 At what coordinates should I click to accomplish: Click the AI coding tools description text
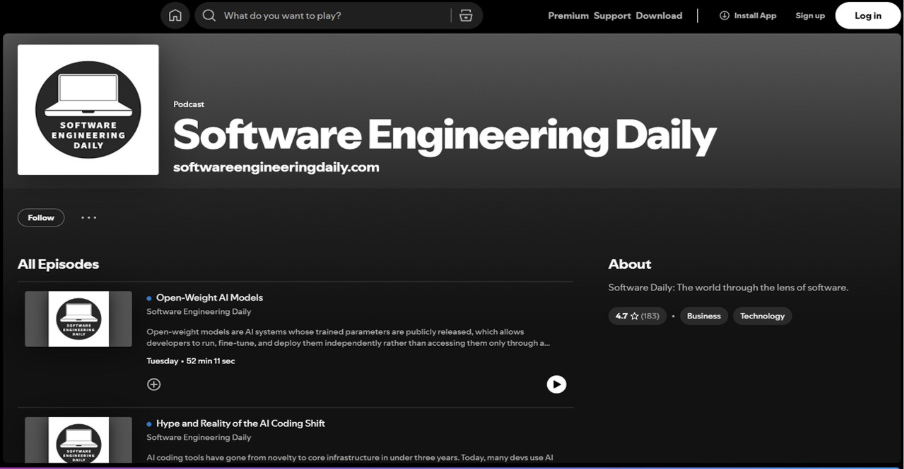click(350, 457)
